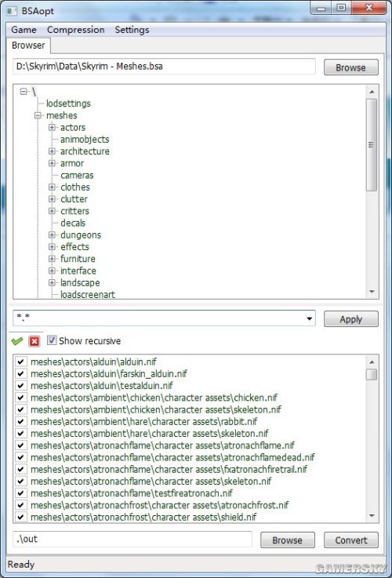The height and width of the screenshot is (578, 392).
Task: Expand the architecture folder
Action: pyautogui.click(x=52, y=151)
